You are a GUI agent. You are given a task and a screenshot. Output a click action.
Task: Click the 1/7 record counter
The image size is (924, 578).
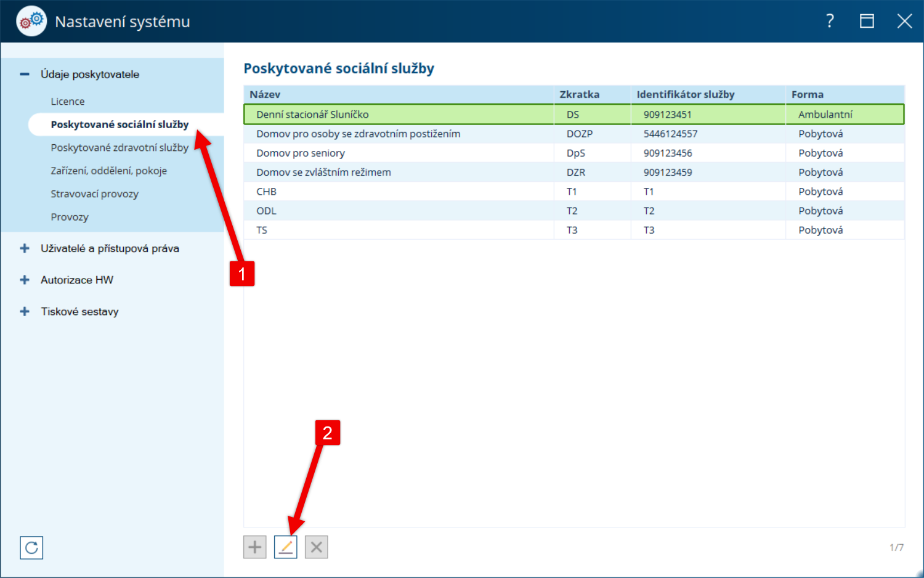897,547
